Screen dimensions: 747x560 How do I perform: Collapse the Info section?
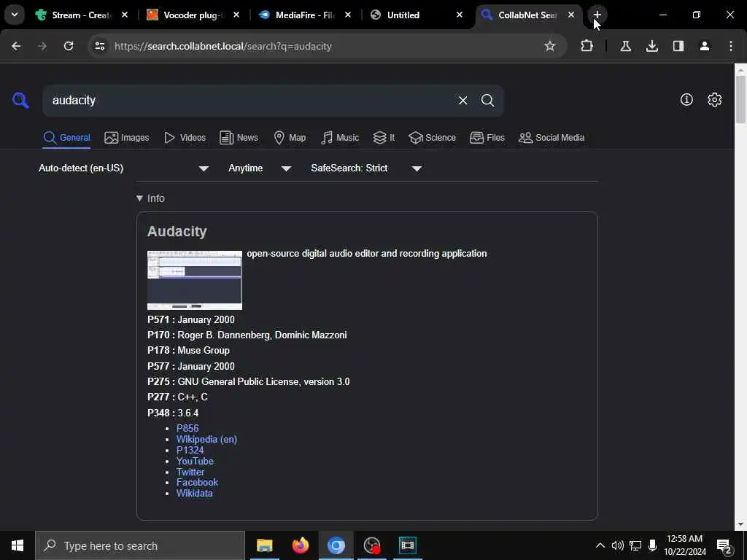coord(150,198)
